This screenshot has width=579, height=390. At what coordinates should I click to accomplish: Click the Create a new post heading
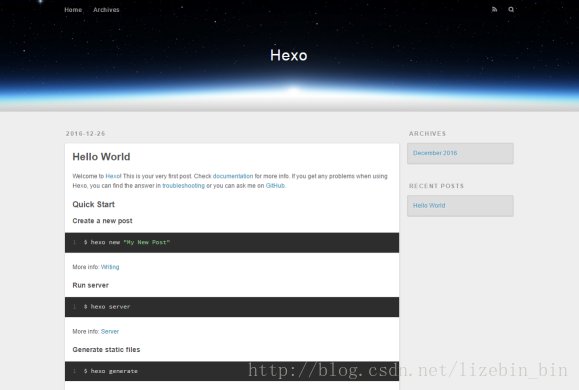tap(102, 221)
